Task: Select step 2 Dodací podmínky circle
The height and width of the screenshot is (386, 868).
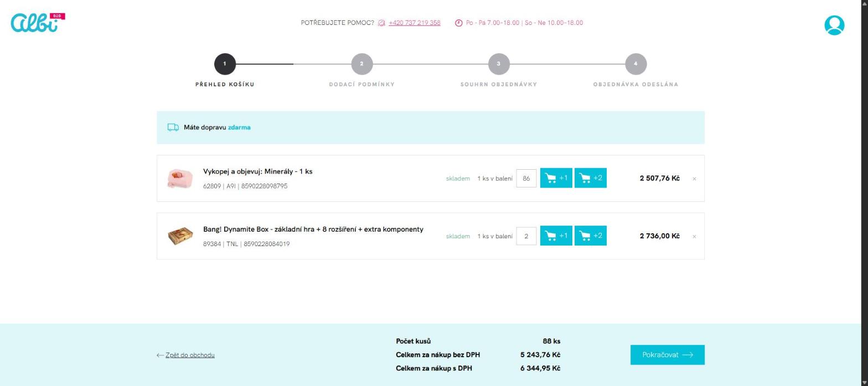Action: [x=361, y=64]
